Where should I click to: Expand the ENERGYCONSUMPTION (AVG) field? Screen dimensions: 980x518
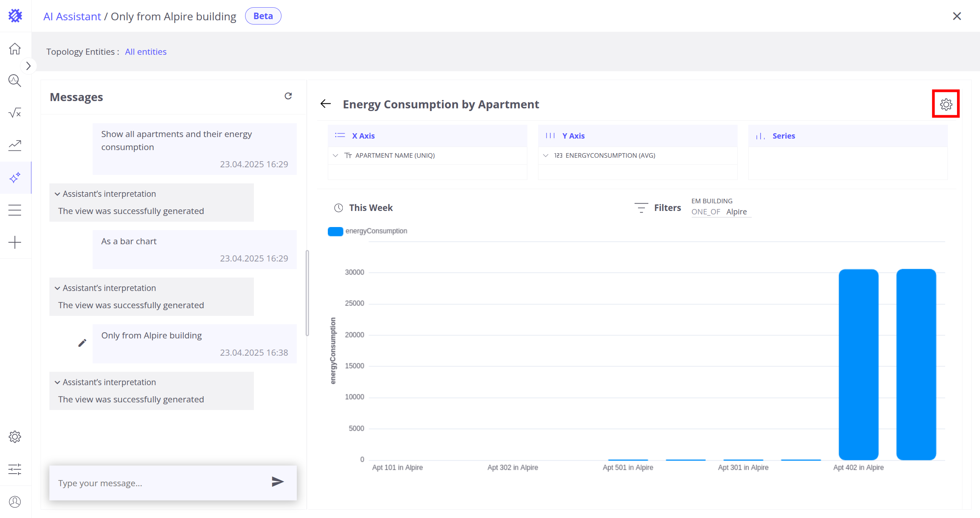tap(546, 155)
